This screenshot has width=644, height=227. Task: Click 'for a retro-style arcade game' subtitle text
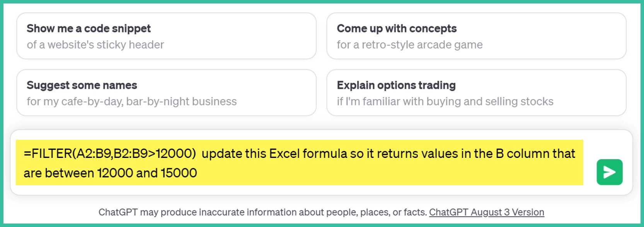410,45
